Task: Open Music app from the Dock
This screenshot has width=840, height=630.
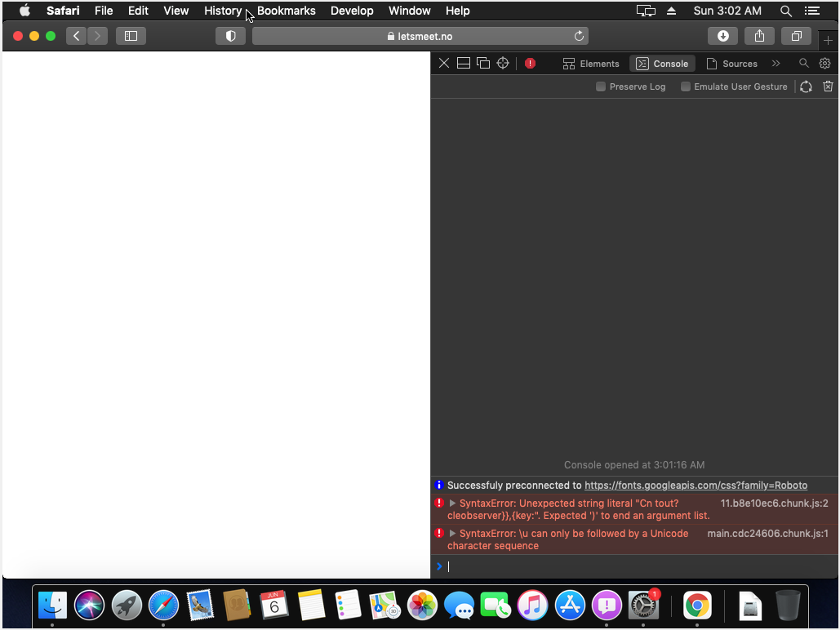Action: (532, 606)
